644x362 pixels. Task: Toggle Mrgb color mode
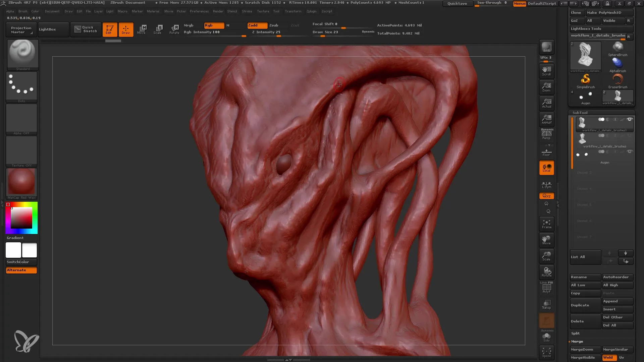tap(189, 25)
